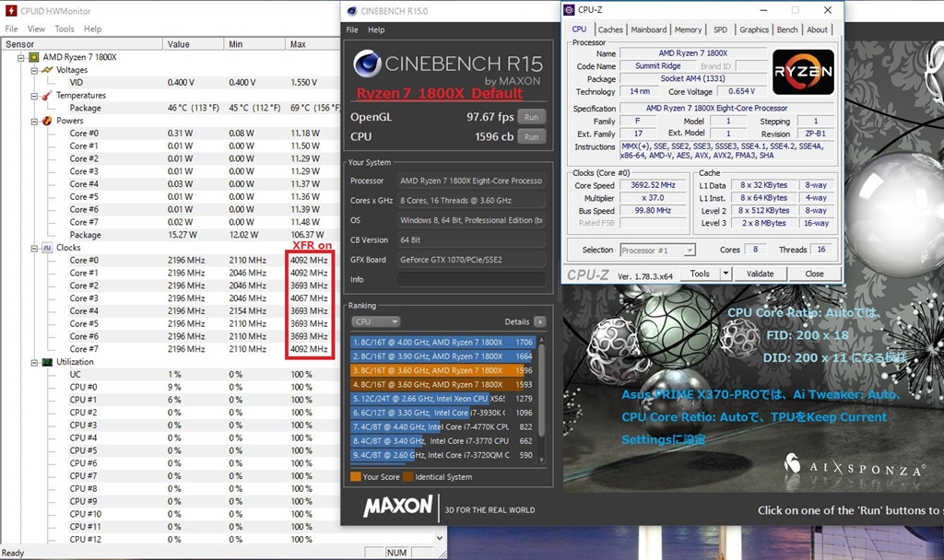Collapse the Powers tree node

[34, 121]
